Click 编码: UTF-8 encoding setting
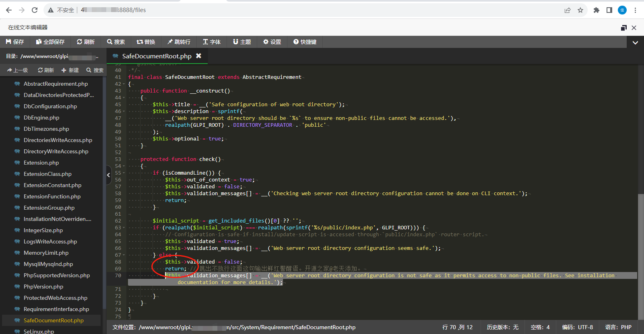Image resolution: width=644 pixels, height=334 pixels. (577, 327)
